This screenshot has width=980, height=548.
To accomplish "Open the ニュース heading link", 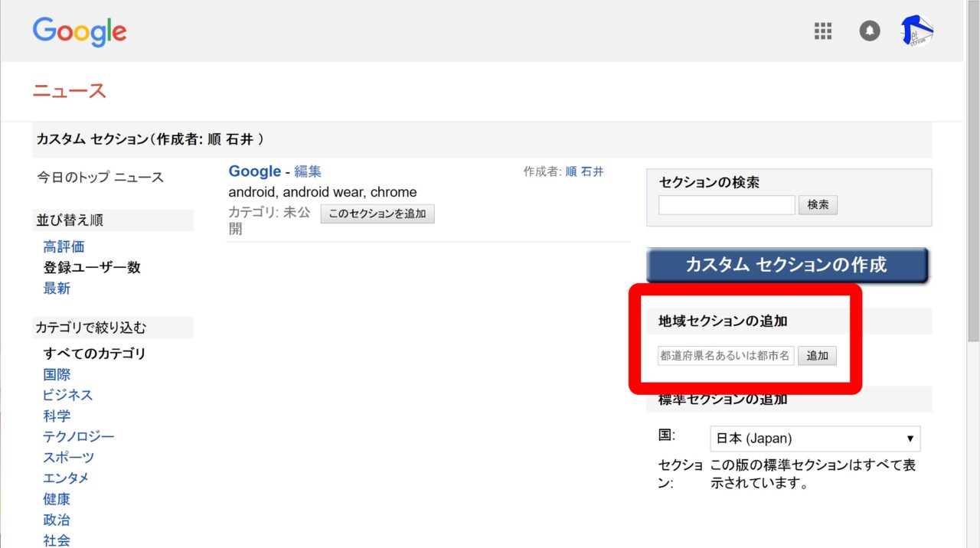I will pos(69,91).
